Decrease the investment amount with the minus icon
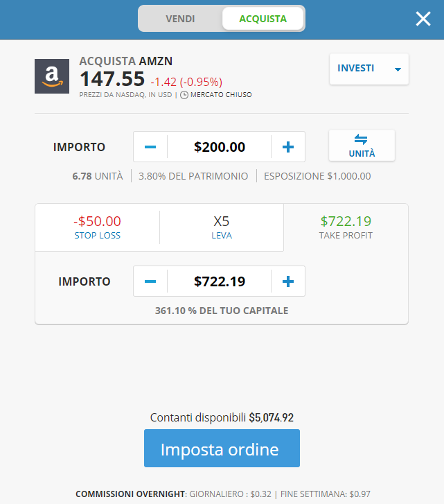The height and width of the screenshot is (504, 444). click(x=150, y=147)
